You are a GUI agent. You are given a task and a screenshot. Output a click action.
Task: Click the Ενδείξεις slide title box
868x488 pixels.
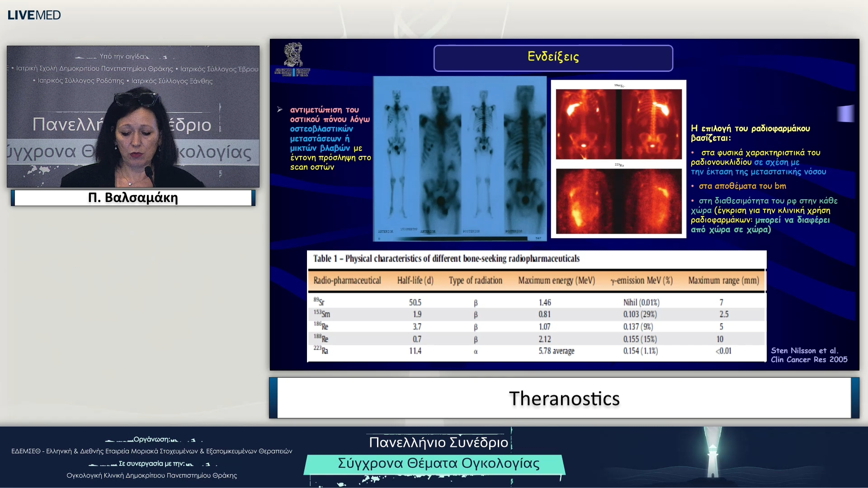pos(553,58)
